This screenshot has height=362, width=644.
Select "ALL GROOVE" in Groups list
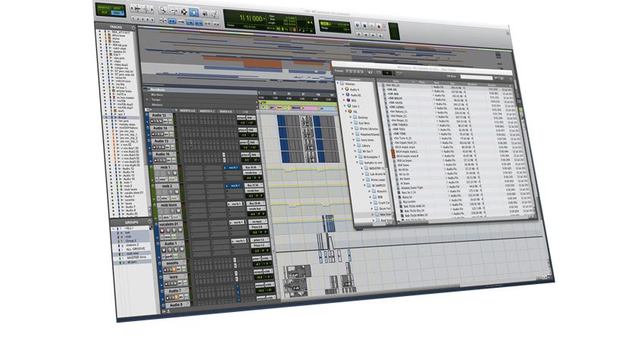click(x=136, y=249)
